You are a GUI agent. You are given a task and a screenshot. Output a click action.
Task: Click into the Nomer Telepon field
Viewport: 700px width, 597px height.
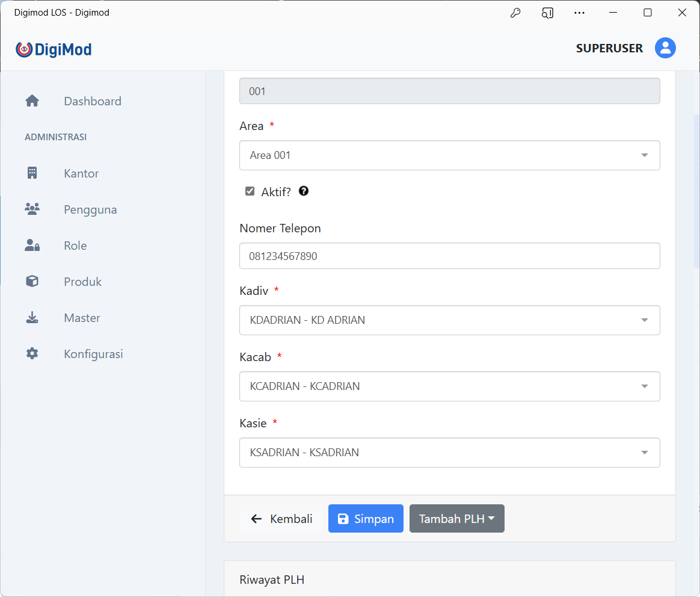coord(449,256)
